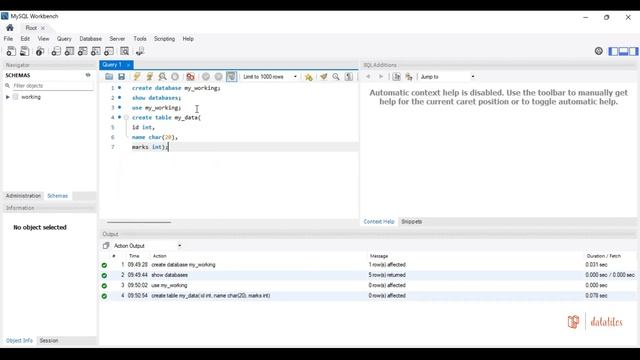Close the Root connection tab
The width and height of the screenshot is (640, 360).
tap(42, 28)
